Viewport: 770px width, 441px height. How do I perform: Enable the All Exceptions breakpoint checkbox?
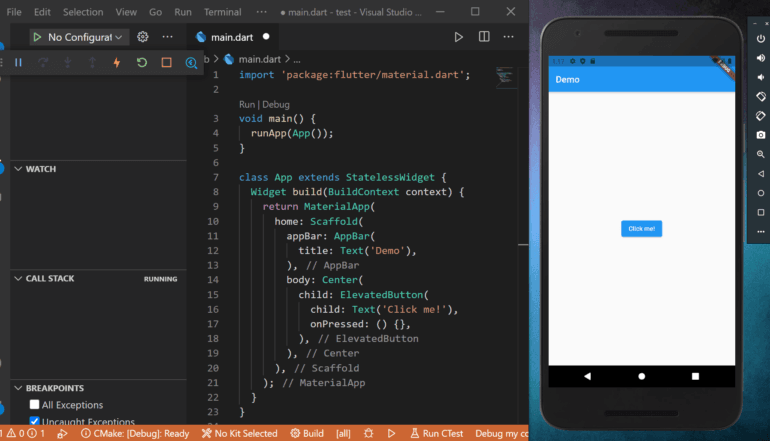click(x=35, y=405)
